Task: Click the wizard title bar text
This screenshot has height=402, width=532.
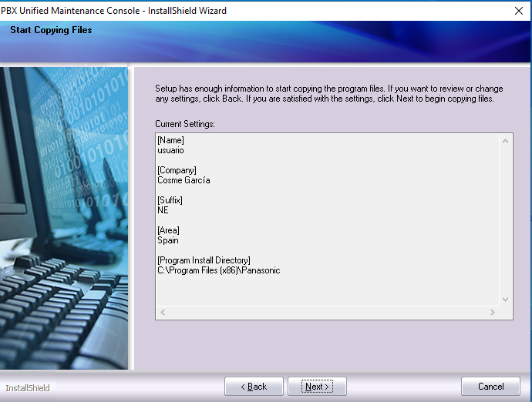Action: [113, 11]
